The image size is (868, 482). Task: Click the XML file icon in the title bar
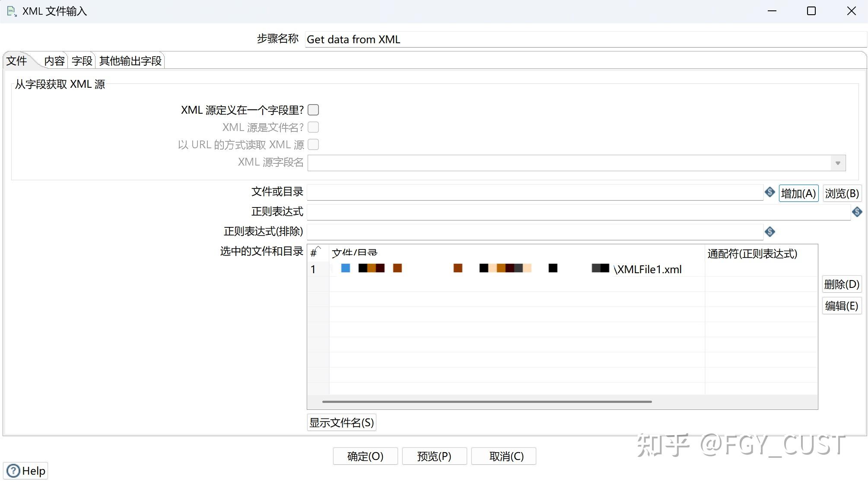pyautogui.click(x=11, y=11)
